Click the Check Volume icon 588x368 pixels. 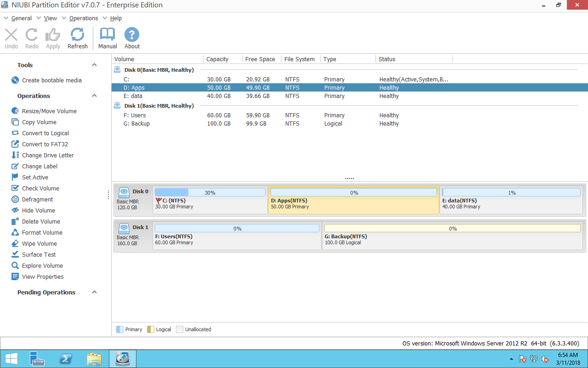click(15, 188)
